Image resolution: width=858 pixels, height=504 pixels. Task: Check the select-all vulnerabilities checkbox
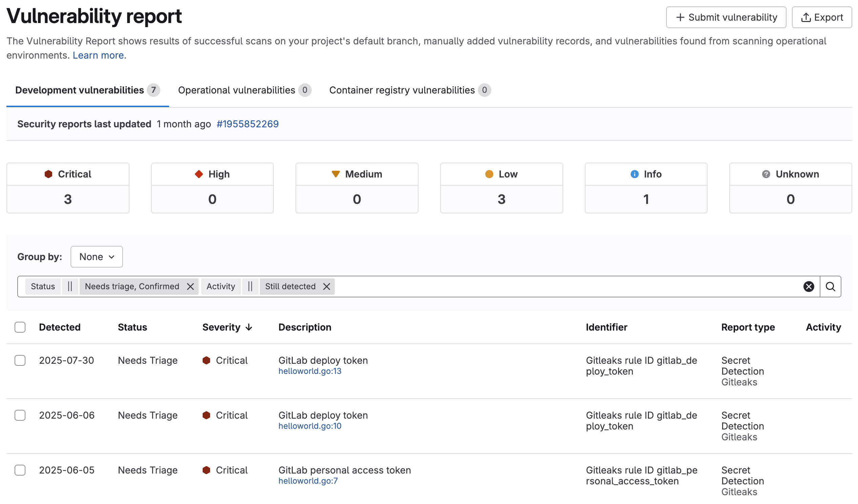(x=20, y=327)
